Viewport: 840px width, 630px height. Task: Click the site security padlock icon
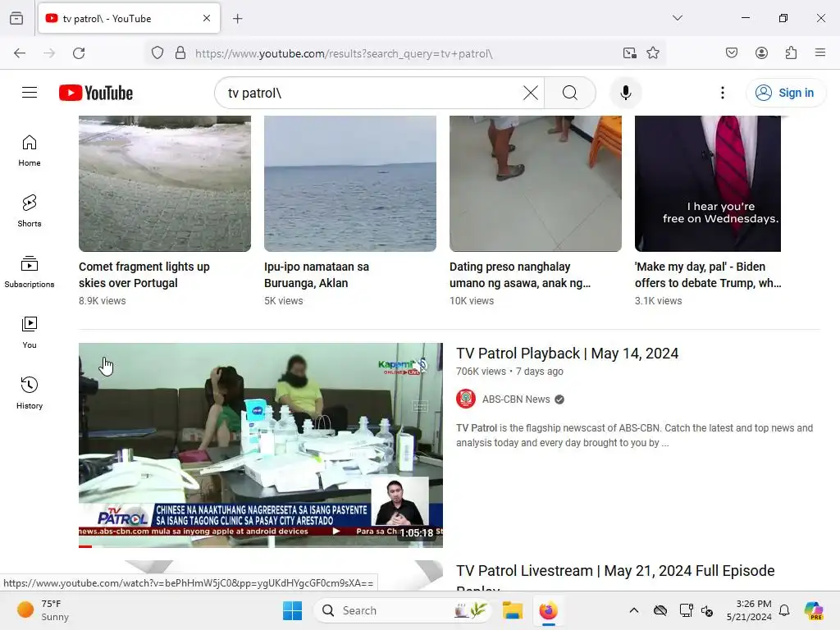point(180,53)
